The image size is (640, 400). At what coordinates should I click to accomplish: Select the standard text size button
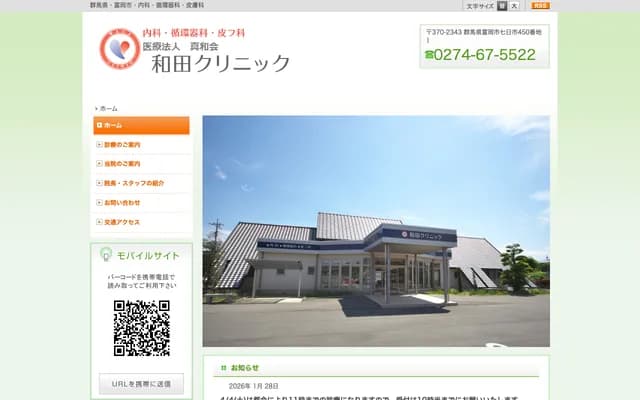[x=502, y=6]
